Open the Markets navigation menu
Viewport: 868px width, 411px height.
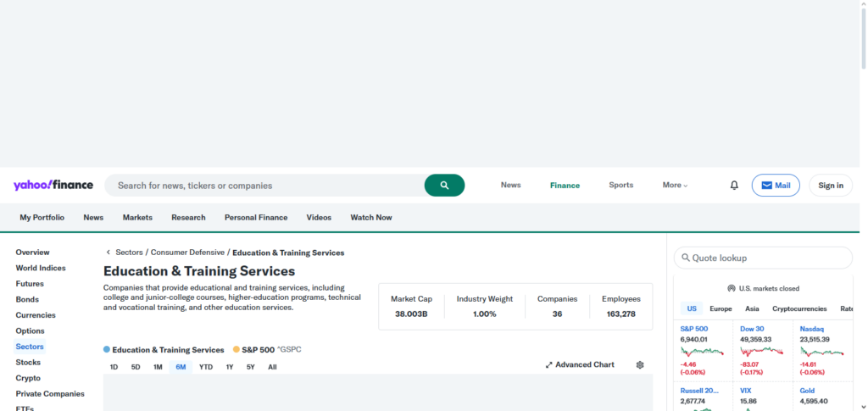(137, 218)
